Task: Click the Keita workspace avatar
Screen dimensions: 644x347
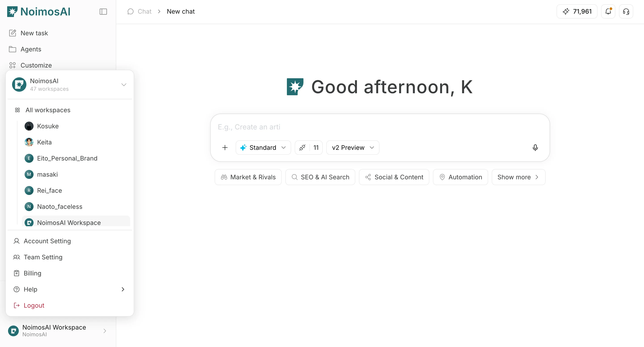Action: [x=29, y=142]
